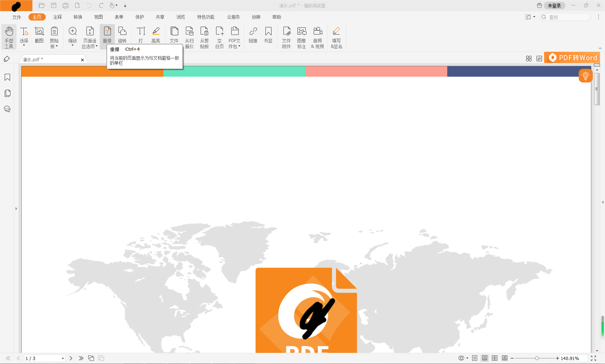Image resolution: width=605 pixels, height=364 pixels.
Task: Open the comments panel in left sidebar
Action: click(7, 109)
